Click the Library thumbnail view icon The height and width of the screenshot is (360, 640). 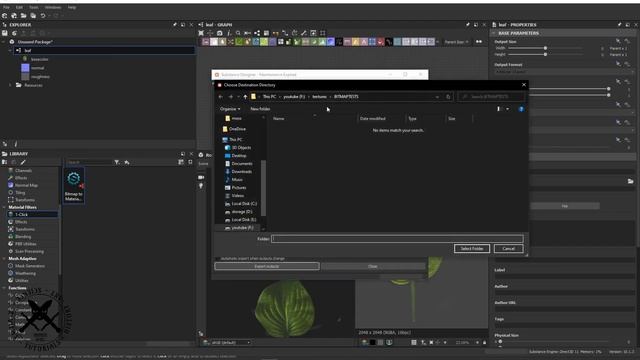[x=181, y=162]
